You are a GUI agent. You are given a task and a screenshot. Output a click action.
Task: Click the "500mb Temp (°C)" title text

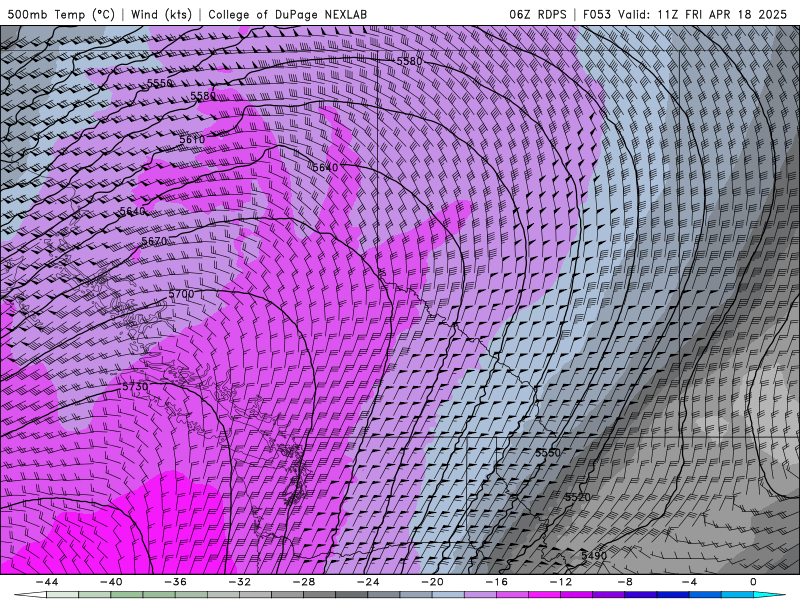pyautogui.click(x=61, y=14)
